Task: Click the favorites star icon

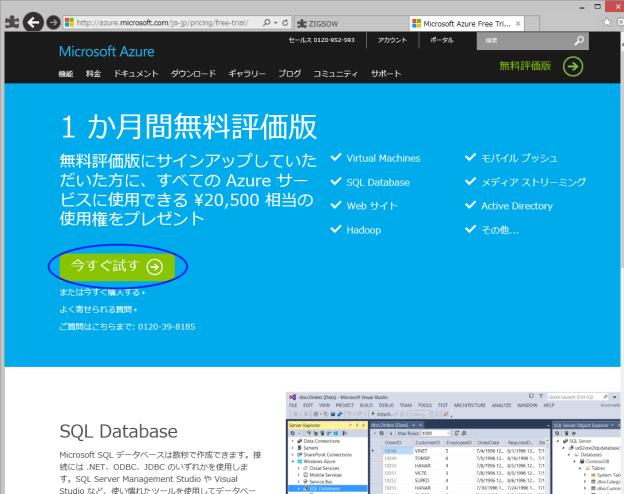Action: coord(606,22)
